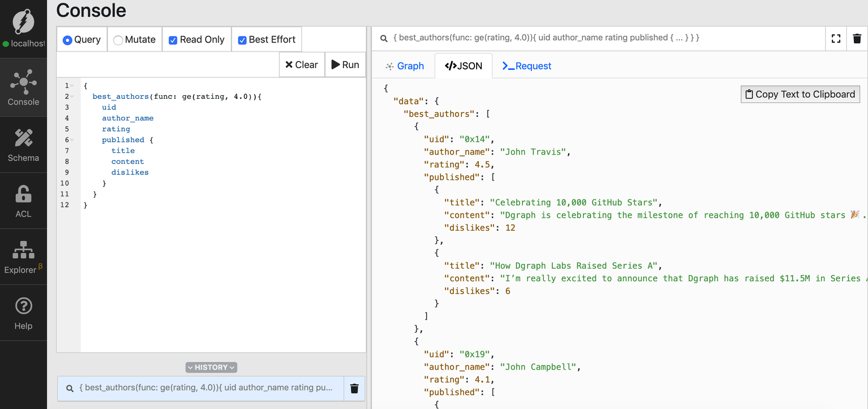Screen dimensions: 868x409
Task: Click Copy Text to Clipboard button
Action: (x=800, y=95)
